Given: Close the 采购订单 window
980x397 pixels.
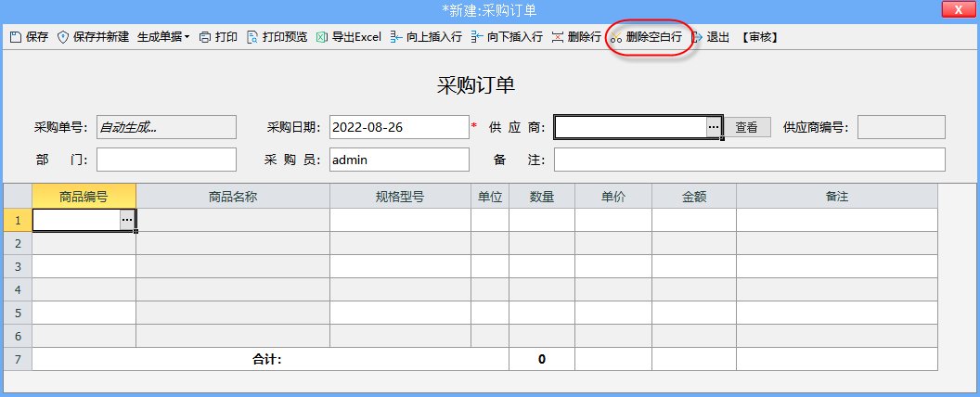Looking at the screenshot, I should [x=958, y=9].
